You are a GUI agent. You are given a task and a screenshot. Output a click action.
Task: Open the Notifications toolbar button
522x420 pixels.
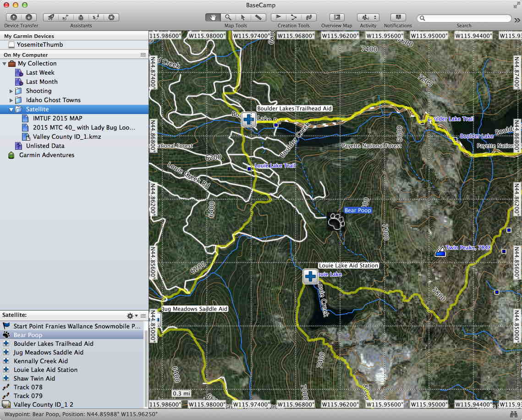398,17
